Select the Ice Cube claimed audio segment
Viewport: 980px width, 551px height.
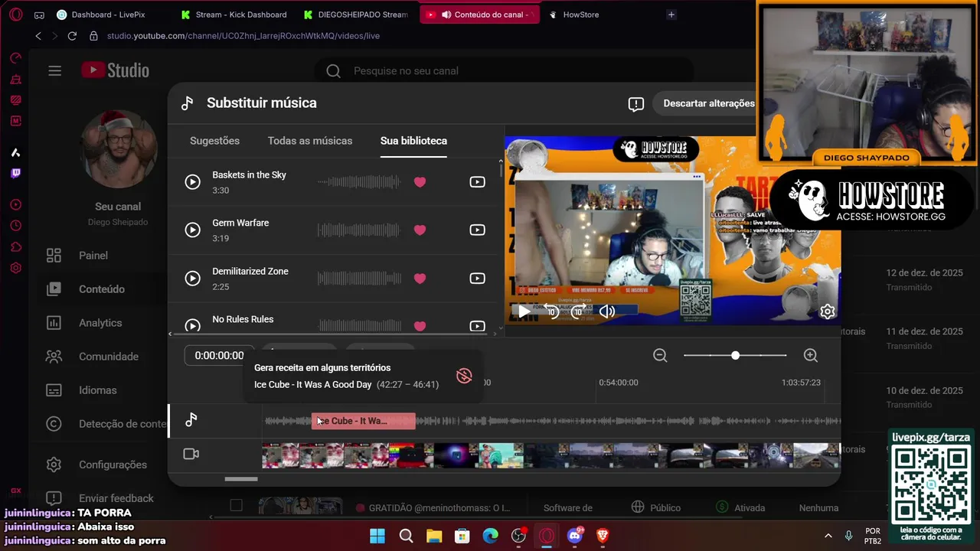coord(363,421)
